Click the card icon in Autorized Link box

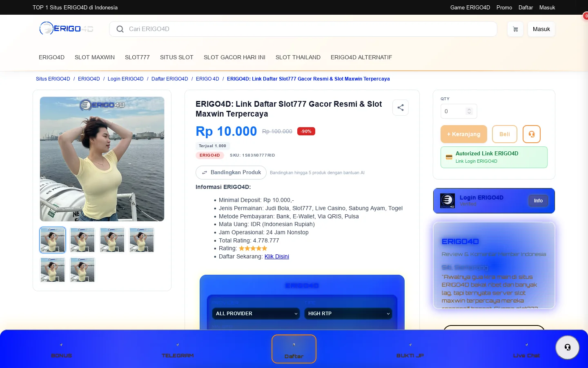pos(449,157)
